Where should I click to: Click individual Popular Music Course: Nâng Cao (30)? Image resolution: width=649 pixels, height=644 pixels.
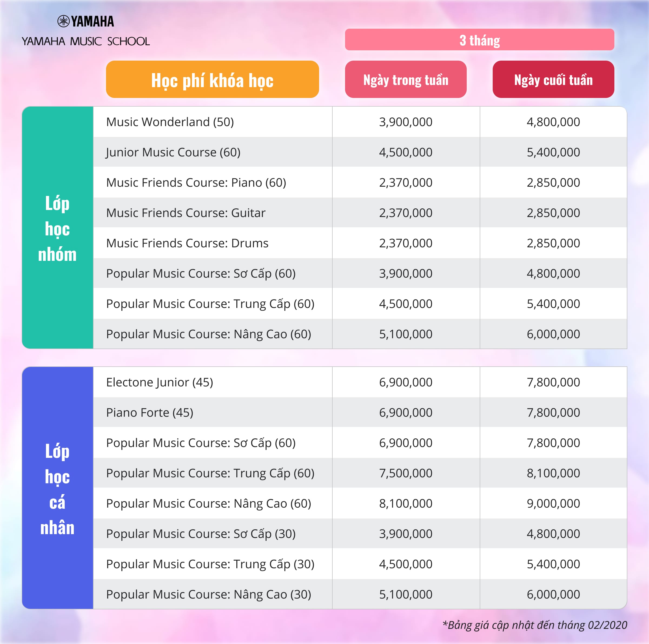click(x=208, y=594)
